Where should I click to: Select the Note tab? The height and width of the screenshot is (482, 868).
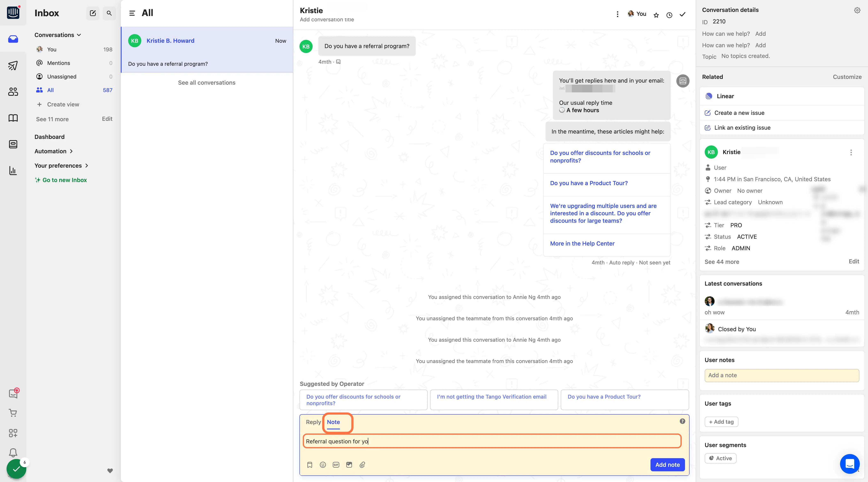[333, 422]
